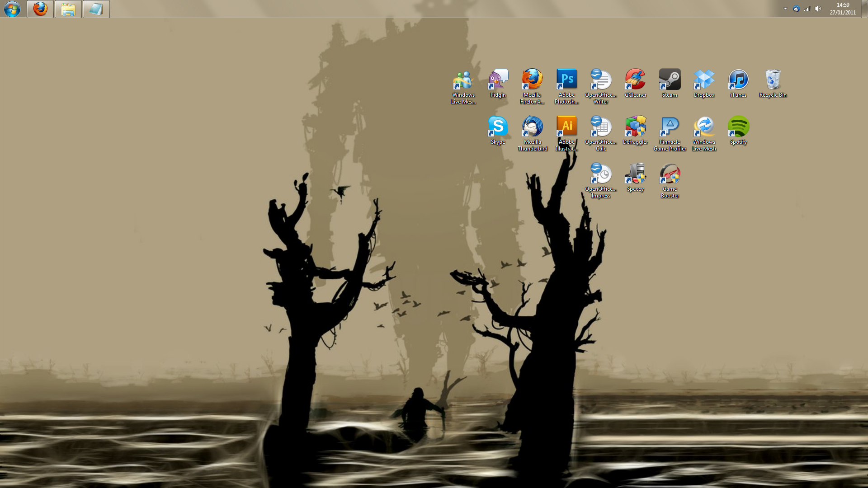
Task: Click the taskbar clock and date
Action: [843, 9]
